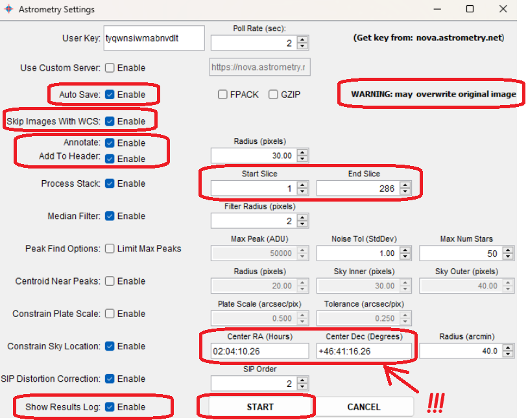Check the FPACK compression checkbox
The image size is (528, 420).
pos(224,95)
